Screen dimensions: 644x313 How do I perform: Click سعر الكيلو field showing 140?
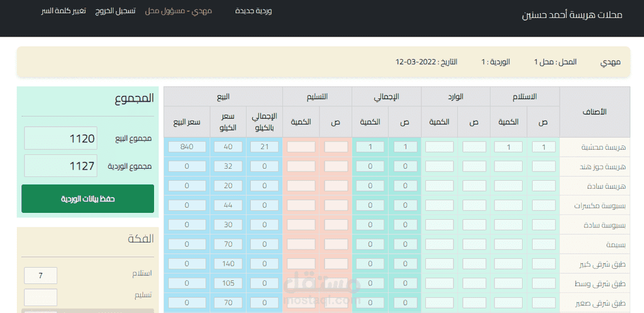228,264
